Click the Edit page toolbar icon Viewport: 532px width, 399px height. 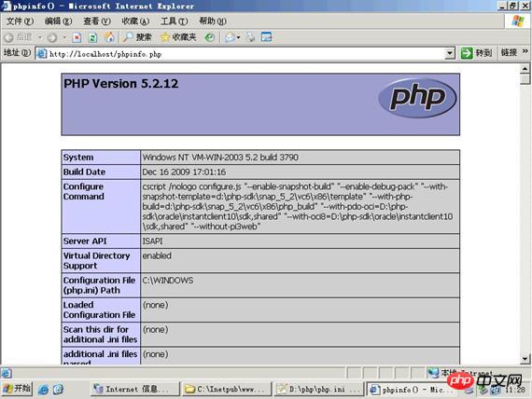tap(266, 37)
